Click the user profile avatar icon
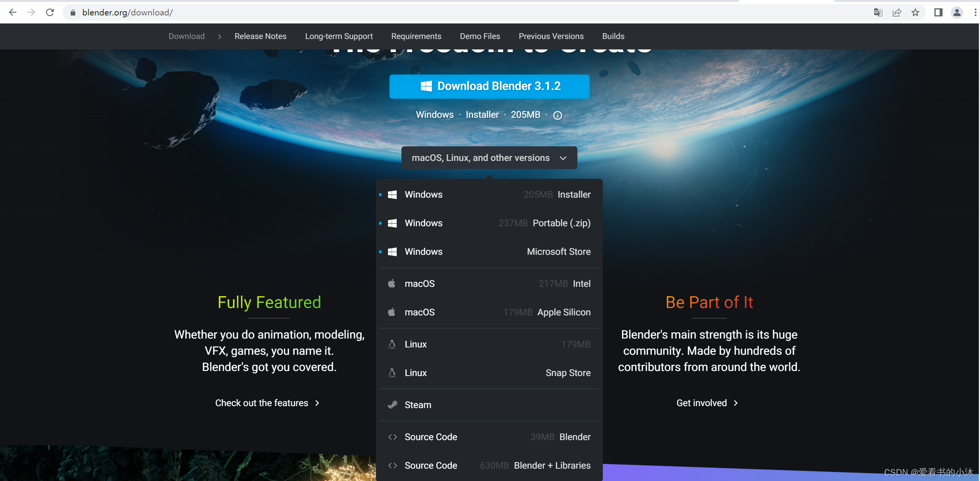 957,12
